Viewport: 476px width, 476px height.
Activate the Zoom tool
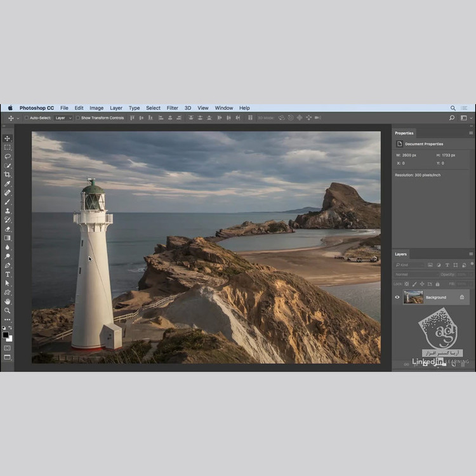[x=8, y=310]
